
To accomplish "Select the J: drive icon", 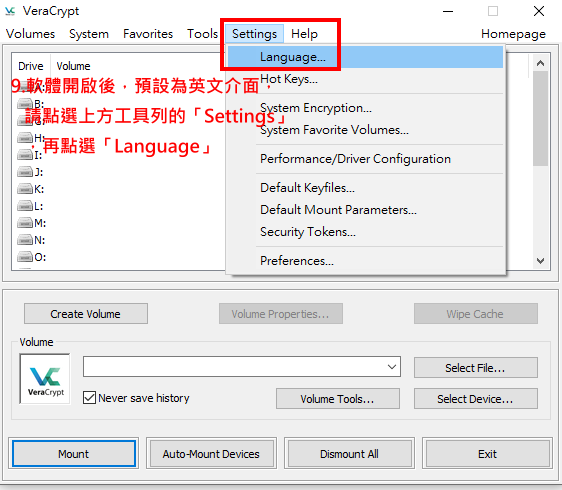I will (25, 172).
